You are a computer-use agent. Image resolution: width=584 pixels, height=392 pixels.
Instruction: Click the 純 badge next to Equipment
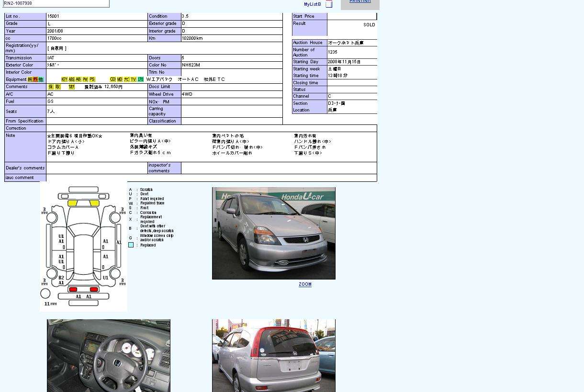(30, 79)
